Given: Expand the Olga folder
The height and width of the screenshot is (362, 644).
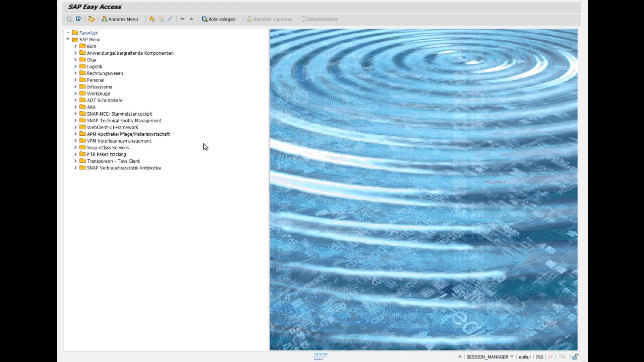Looking at the screenshot, I should [x=75, y=60].
